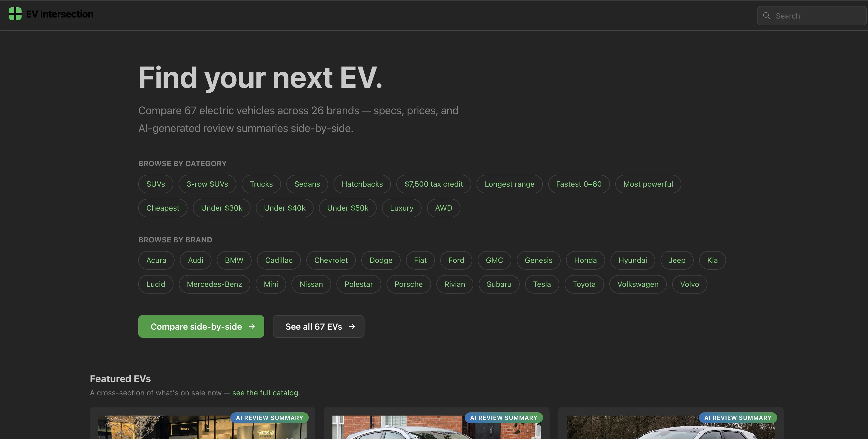The height and width of the screenshot is (439, 868).
Task: Select the Rivian brand chip
Action: click(454, 284)
